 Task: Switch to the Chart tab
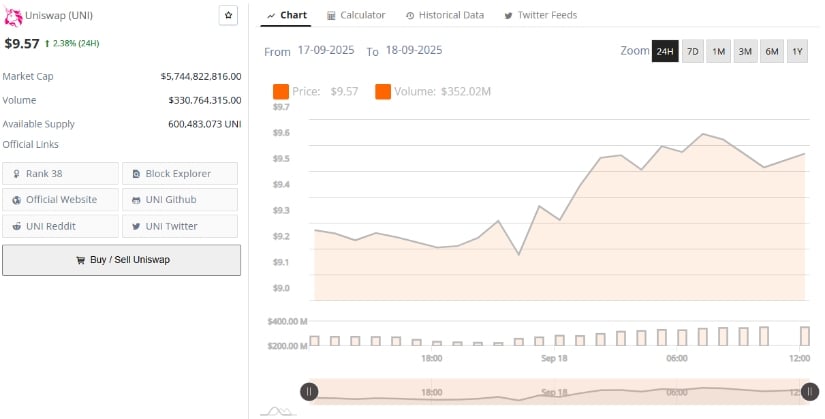287,15
